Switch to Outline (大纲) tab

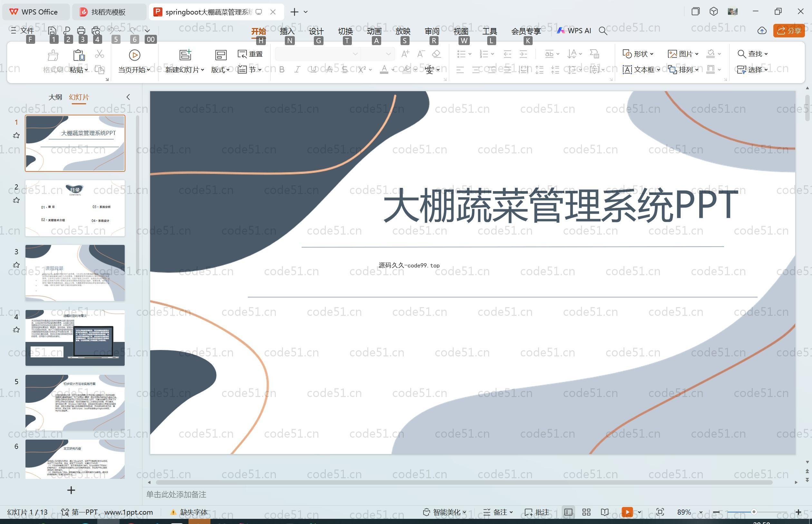pyautogui.click(x=55, y=97)
